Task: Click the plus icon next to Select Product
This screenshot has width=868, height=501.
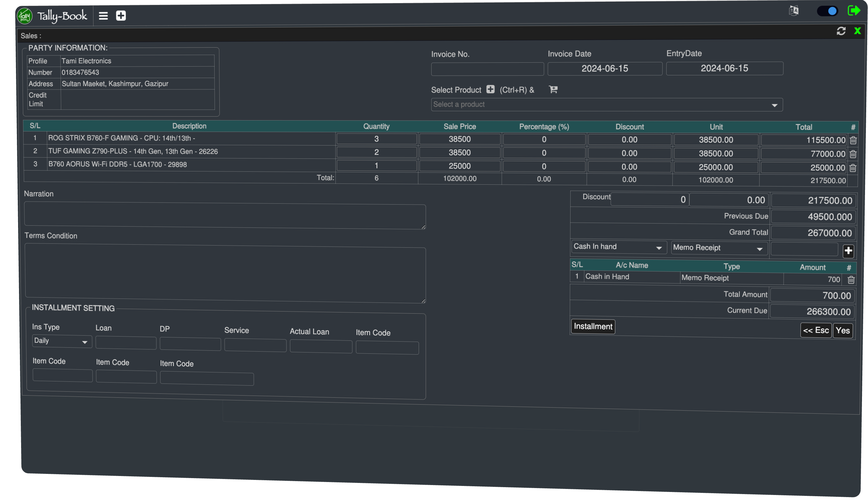Action: (x=490, y=89)
